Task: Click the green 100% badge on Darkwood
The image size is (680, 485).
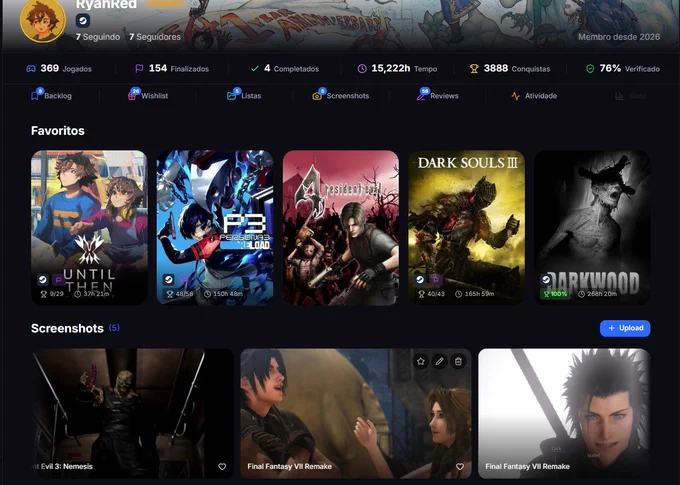Action: pos(555,294)
